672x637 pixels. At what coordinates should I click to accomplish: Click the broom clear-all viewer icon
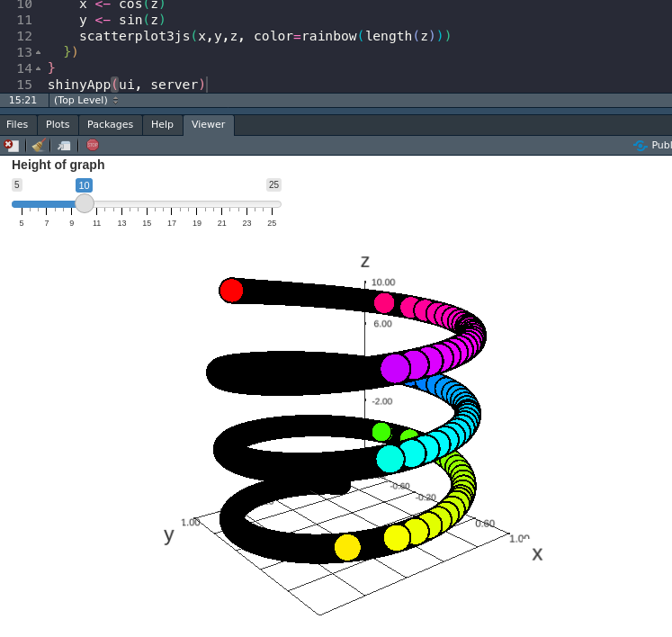(x=38, y=146)
